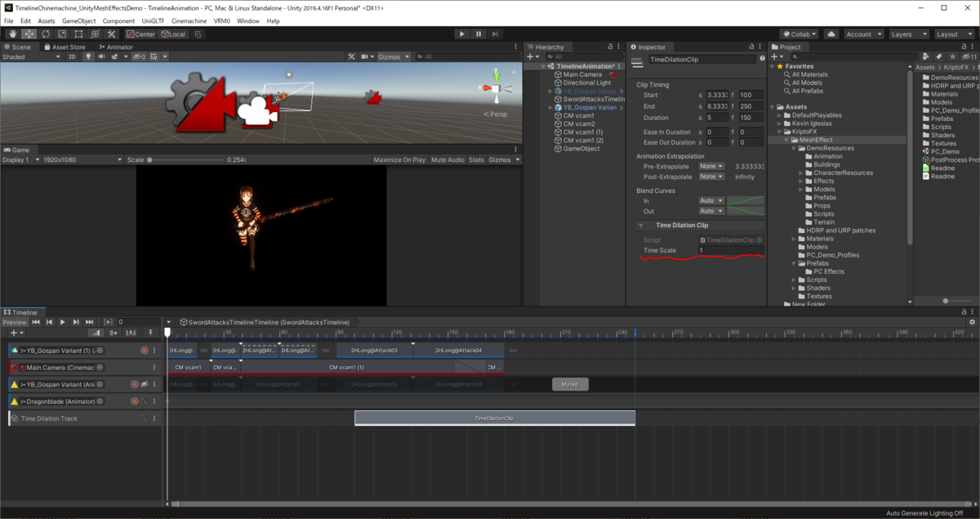Open scene Gizmos dropdown

click(393, 57)
